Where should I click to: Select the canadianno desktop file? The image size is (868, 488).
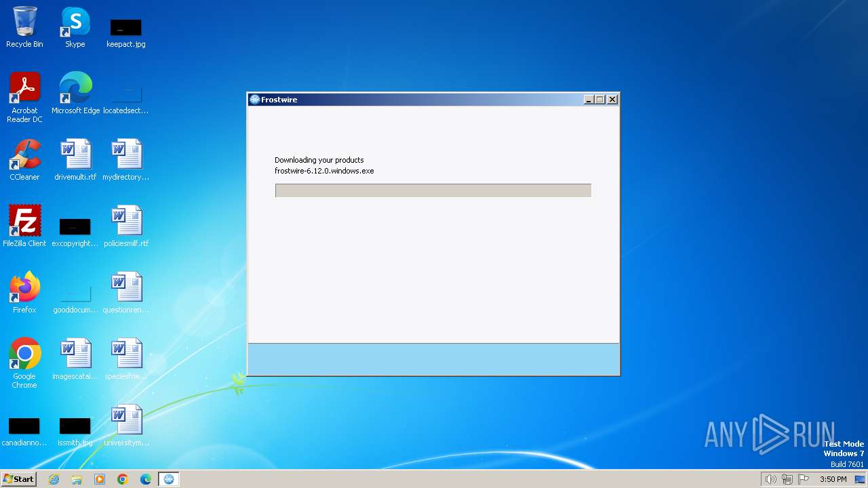pos(24,431)
